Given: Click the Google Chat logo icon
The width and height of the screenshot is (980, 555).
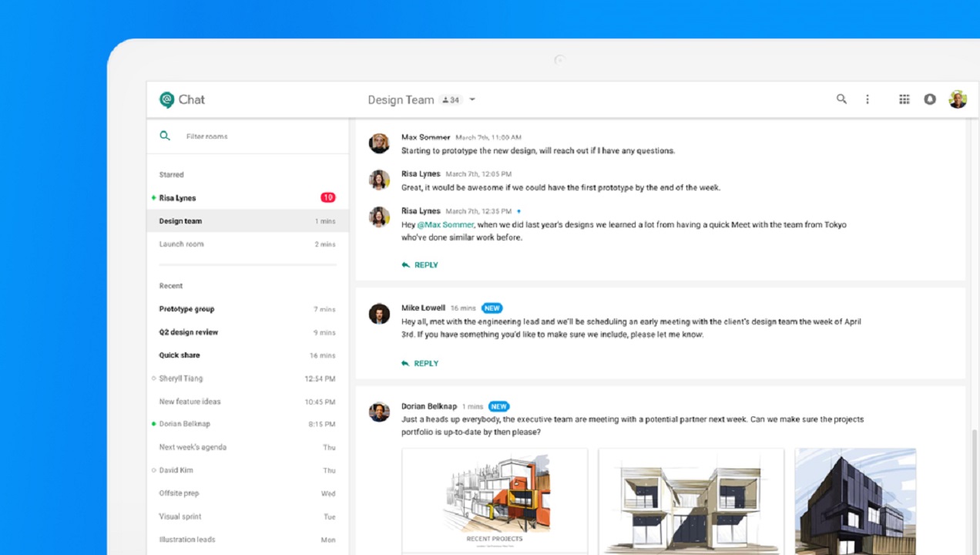Looking at the screenshot, I should click(x=166, y=99).
